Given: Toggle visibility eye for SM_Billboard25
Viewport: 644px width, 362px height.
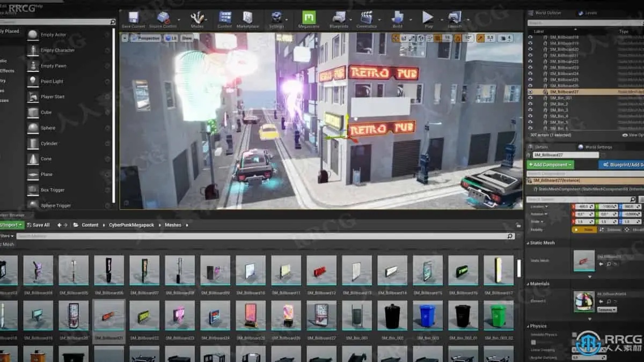Looking at the screenshot, I should click(x=530, y=79).
